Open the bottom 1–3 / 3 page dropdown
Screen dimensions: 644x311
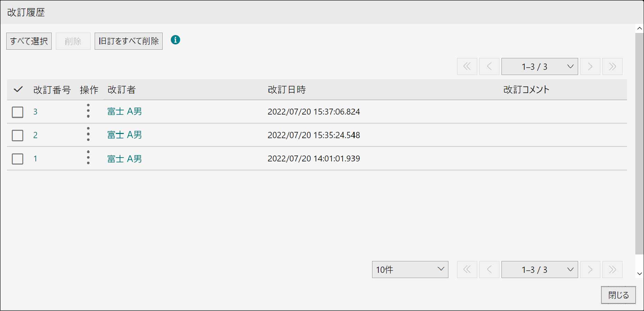pyautogui.click(x=539, y=269)
